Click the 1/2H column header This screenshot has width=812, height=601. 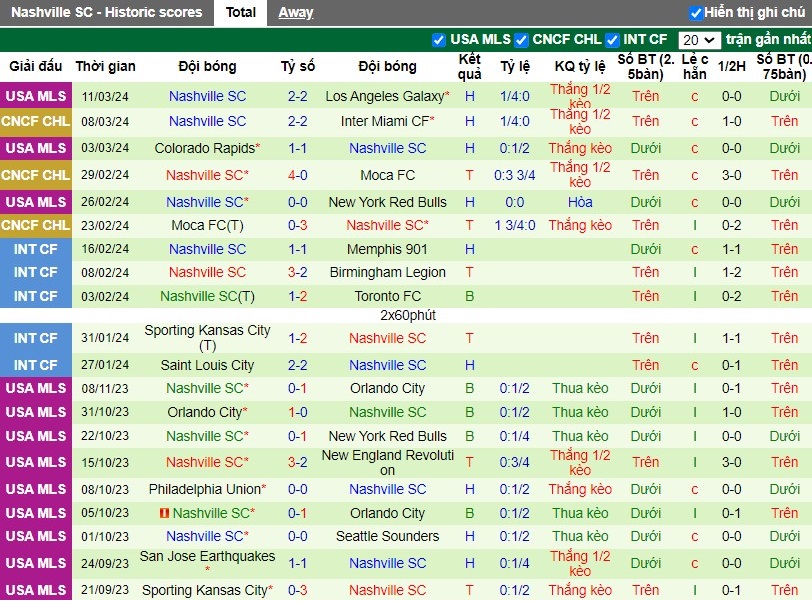pos(732,66)
